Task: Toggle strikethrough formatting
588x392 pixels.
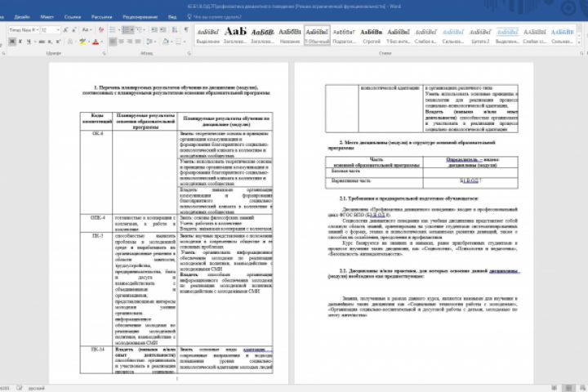Action: coord(42,42)
